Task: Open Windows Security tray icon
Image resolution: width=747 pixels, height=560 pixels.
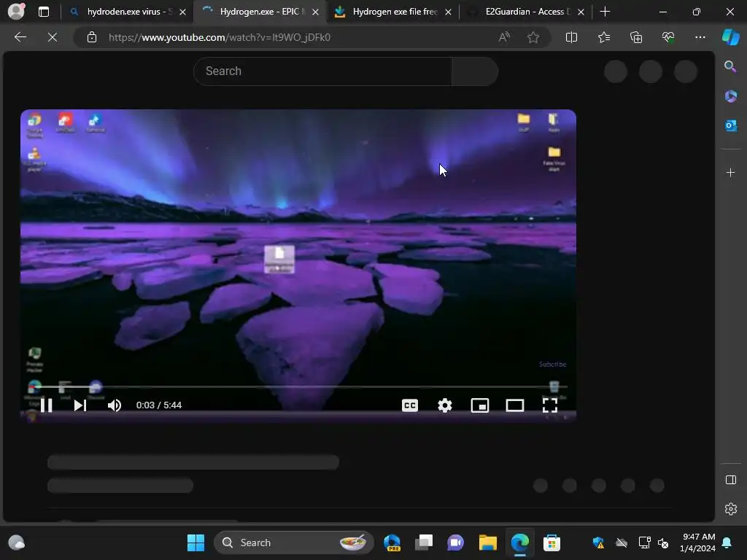Action: coord(598,542)
